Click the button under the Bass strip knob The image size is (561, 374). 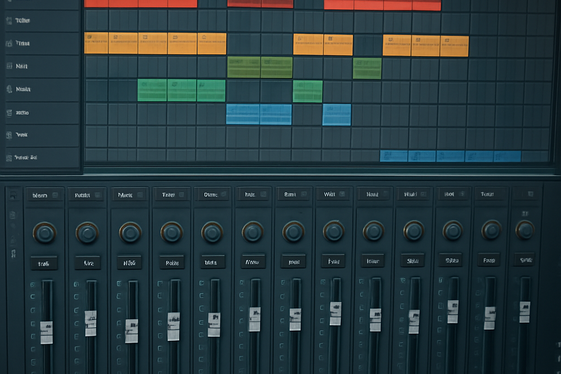point(294,262)
